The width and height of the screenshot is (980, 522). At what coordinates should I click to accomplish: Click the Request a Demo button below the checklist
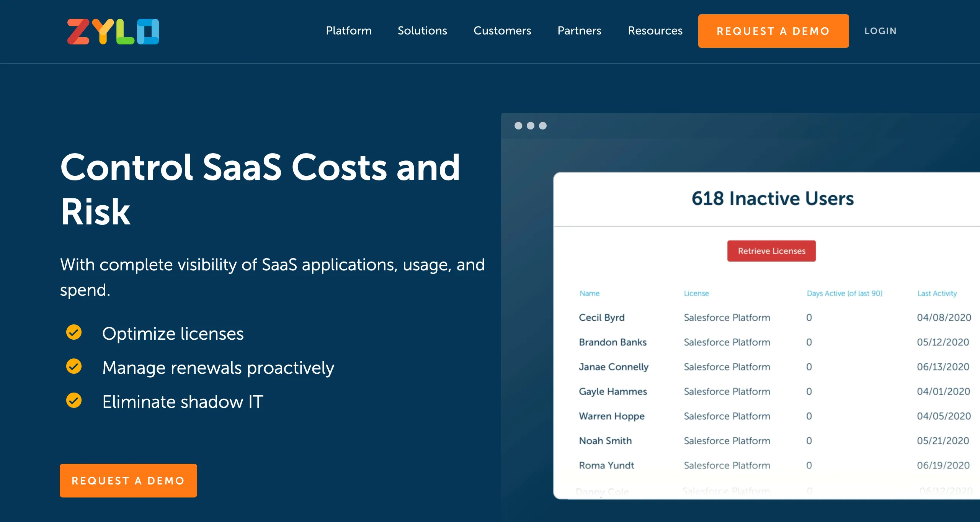[x=128, y=480]
